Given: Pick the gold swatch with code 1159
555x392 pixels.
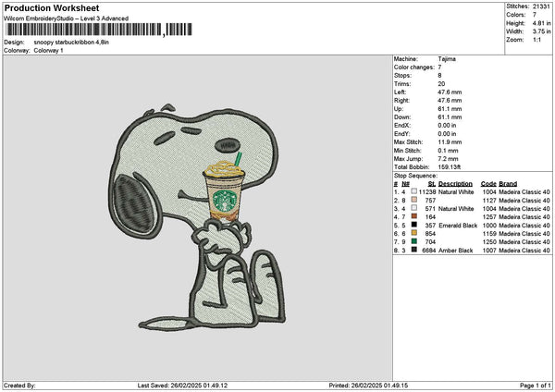Looking at the screenshot, I should pos(413,233).
